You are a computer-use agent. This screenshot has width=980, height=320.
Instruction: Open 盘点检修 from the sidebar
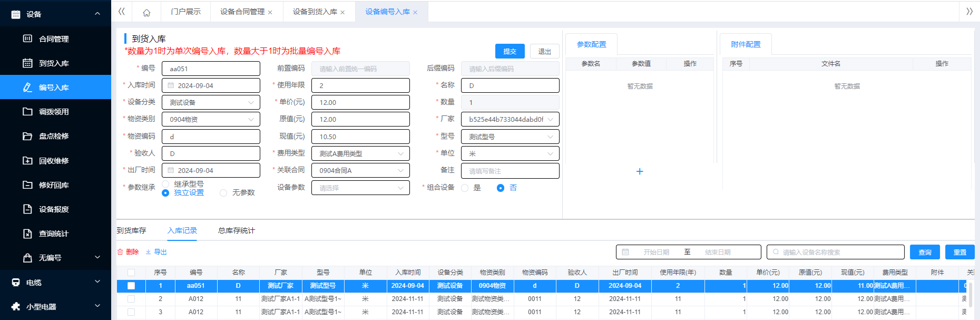pyautogui.click(x=54, y=136)
